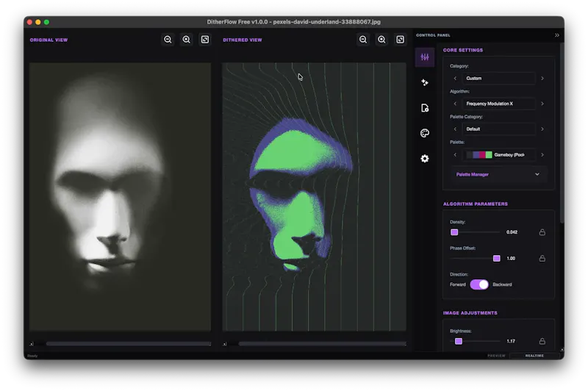Open the sliders settings tab icon
588x391 pixels.
425,57
